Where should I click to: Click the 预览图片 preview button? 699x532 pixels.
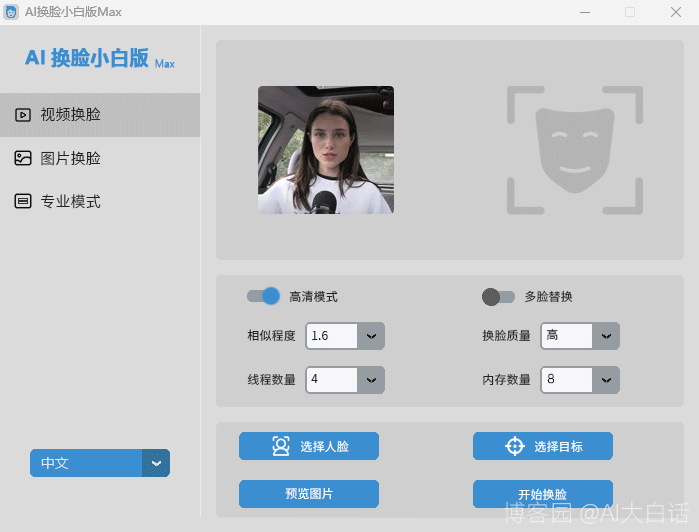click(x=309, y=494)
